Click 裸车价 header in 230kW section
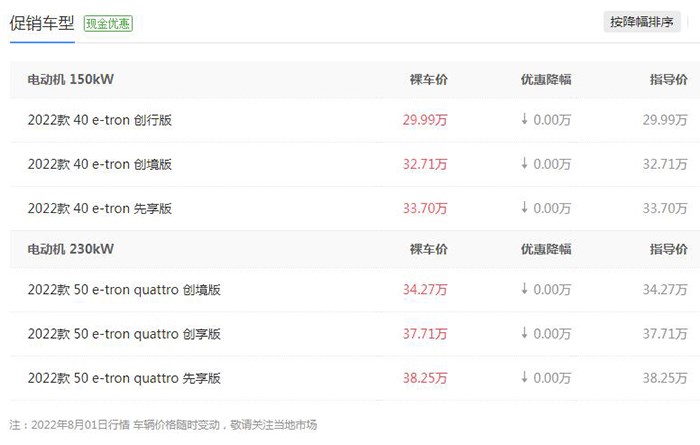Viewport: 700px width, 445px height. [x=429, y=249]
